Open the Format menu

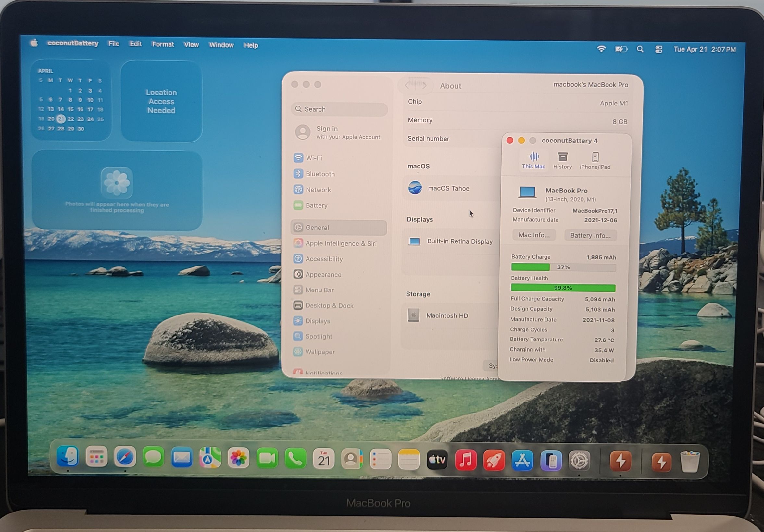(163, 44)
